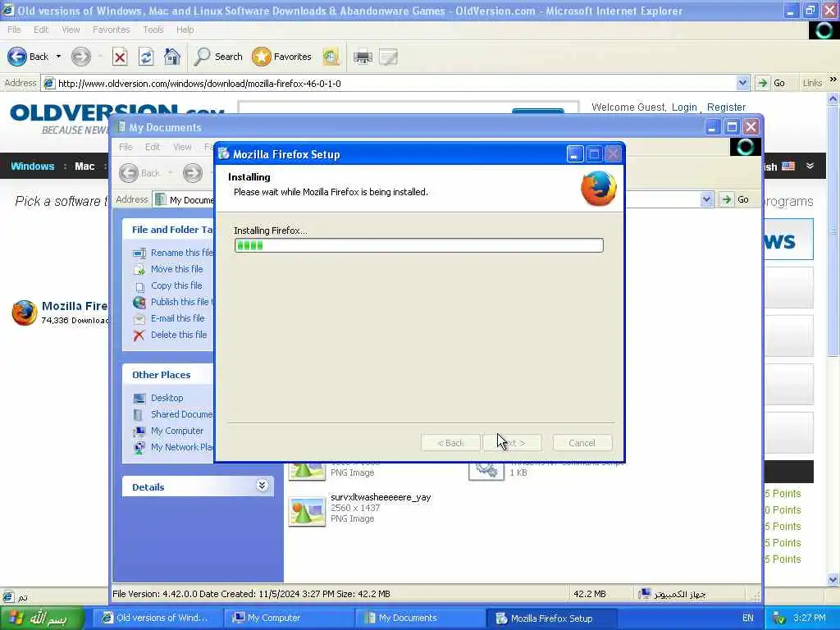Select Mac tab on OldVersion navigation
The height and width of the screenshot is (630, 840).
(x=84, y=166)
